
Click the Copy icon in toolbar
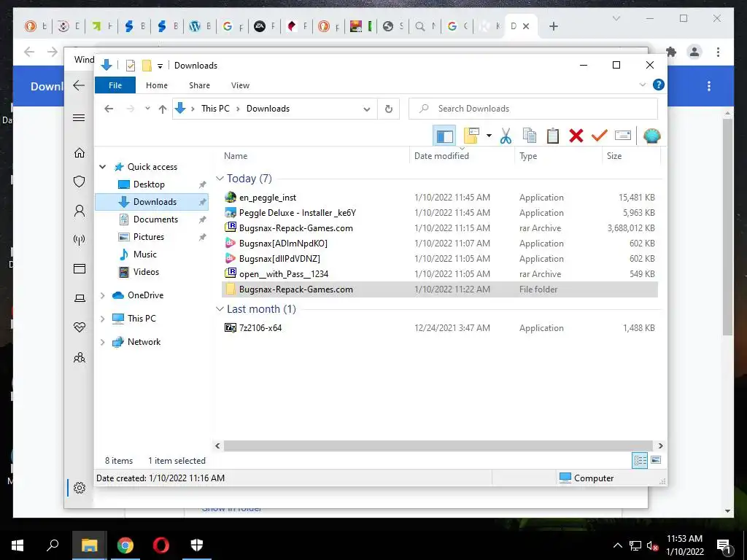530,136
